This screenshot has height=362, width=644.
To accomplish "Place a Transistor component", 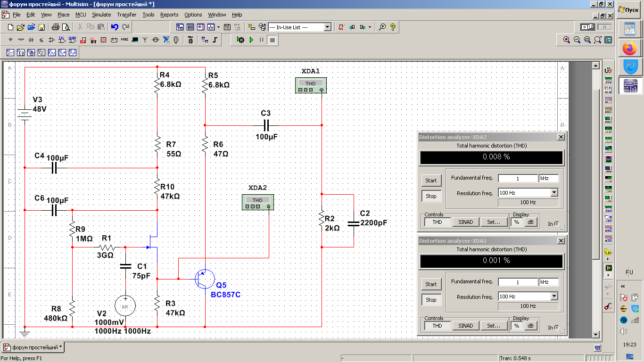I will pos(41,40).
